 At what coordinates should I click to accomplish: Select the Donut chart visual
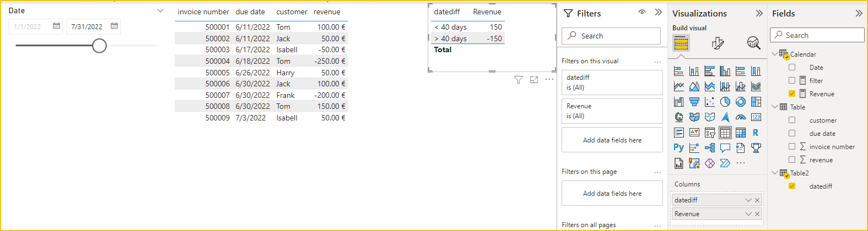(741, 102)
